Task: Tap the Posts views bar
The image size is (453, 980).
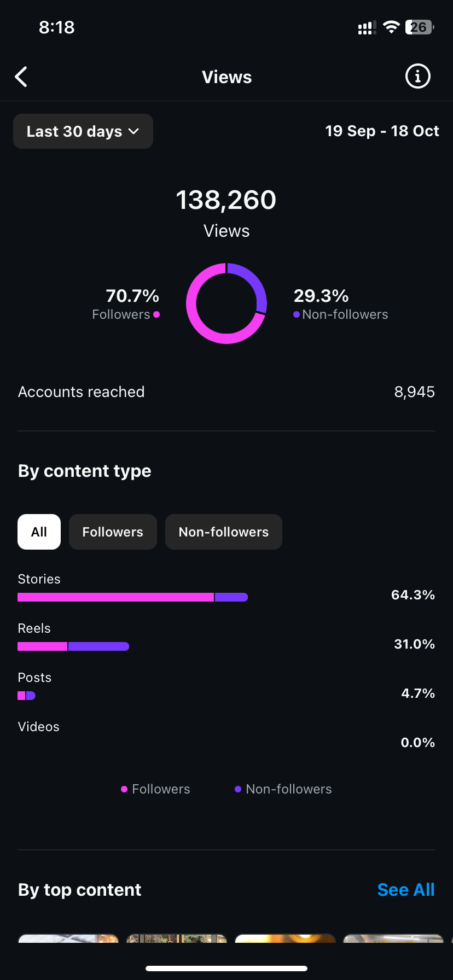Action: click(26, 696)
